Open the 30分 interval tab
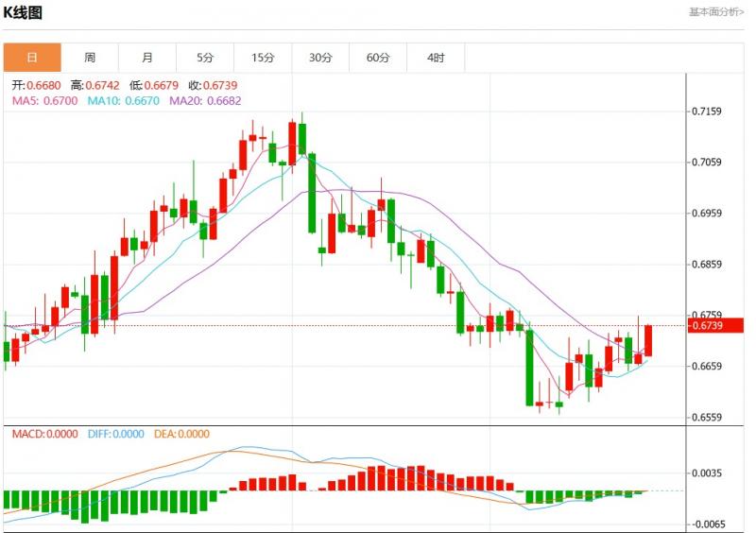756x533 pixels. tap(320, 58)
